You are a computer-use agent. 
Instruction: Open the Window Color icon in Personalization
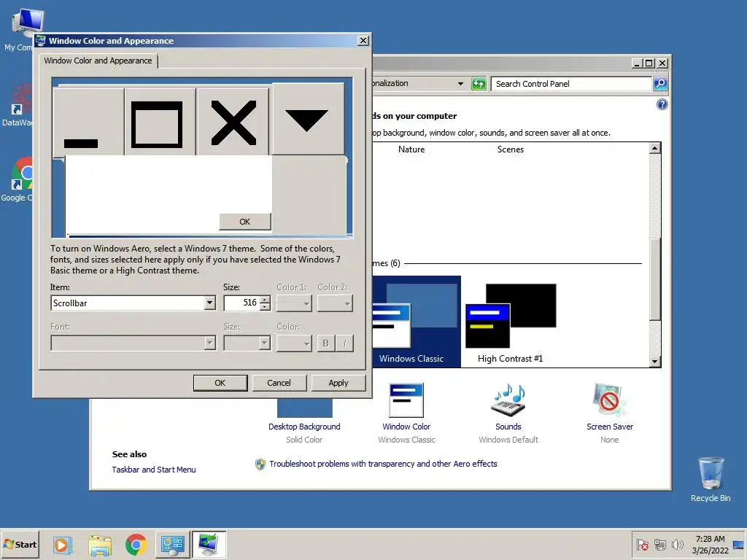[406, 400]
